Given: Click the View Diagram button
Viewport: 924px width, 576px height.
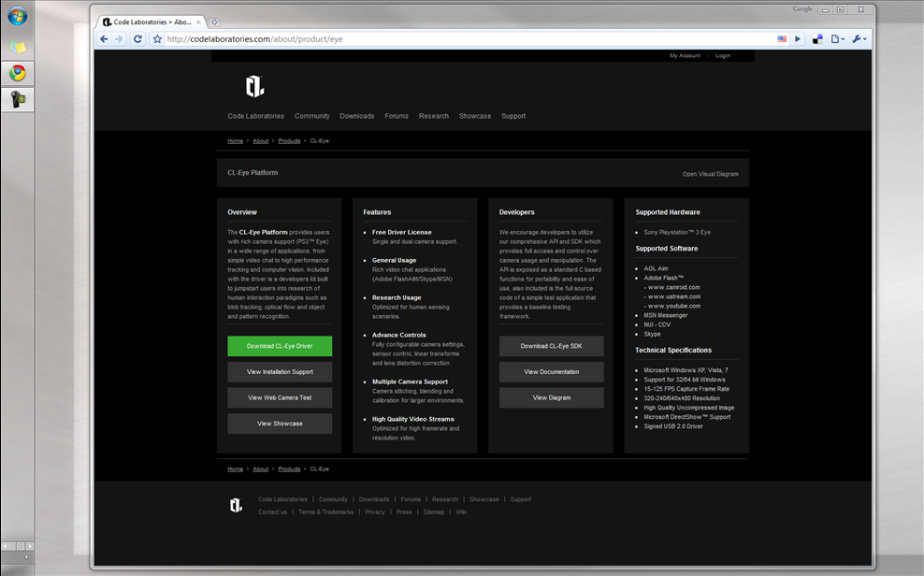Looking at the screenshot, I should pyautogui.click(x=552, y=398).
